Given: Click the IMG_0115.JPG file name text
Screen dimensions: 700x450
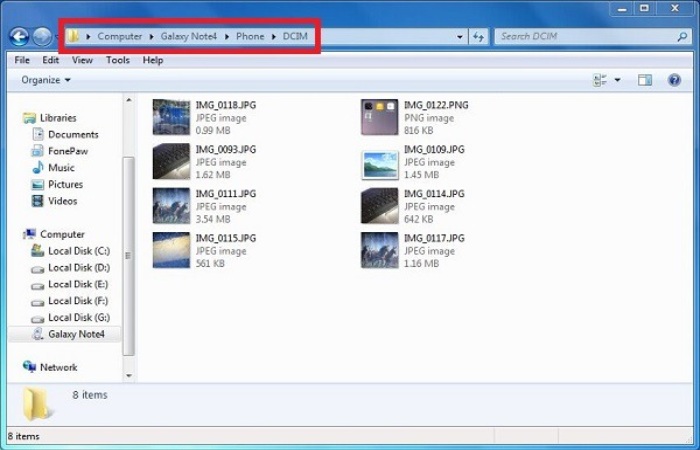Looking at the screenshot, I should point(226,238).
